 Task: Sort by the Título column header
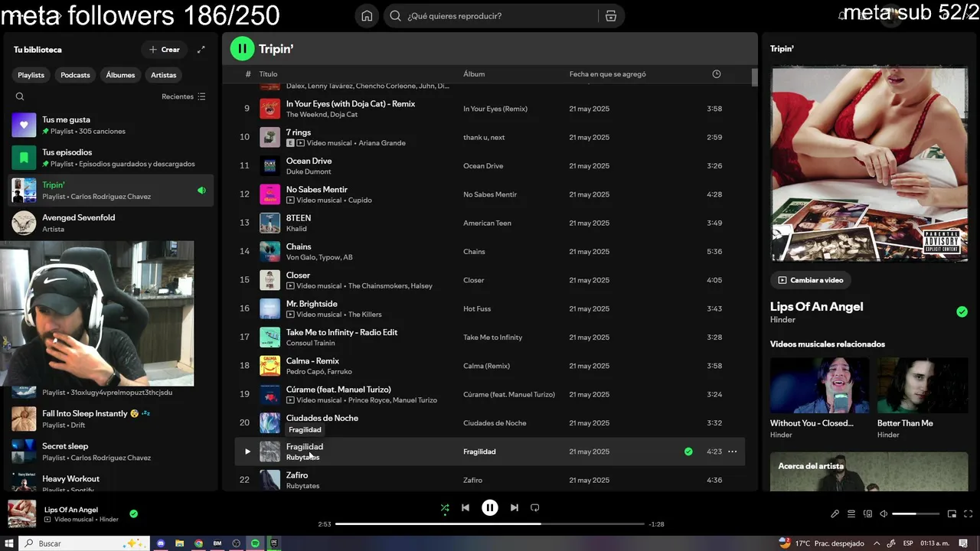coord(268,74)
